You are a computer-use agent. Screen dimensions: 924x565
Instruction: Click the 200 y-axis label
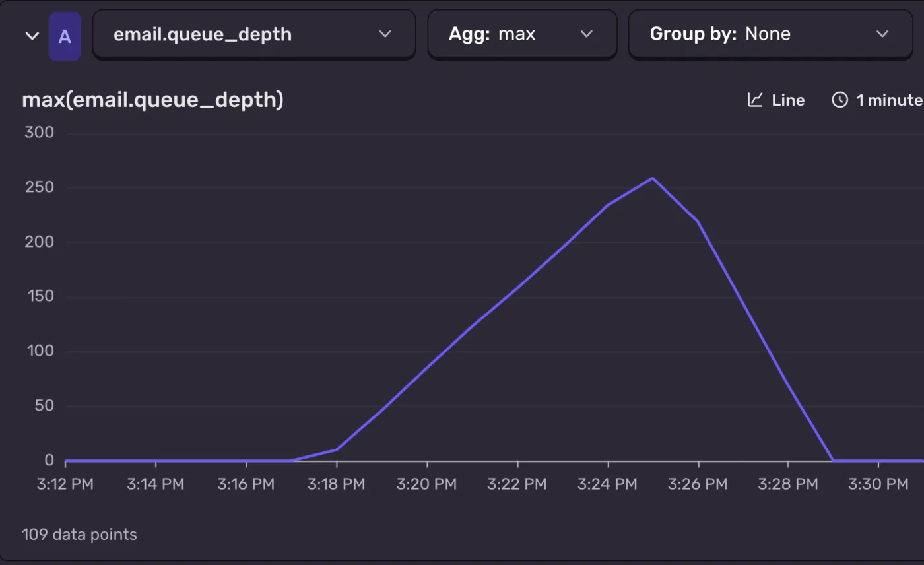coord(39,242)
